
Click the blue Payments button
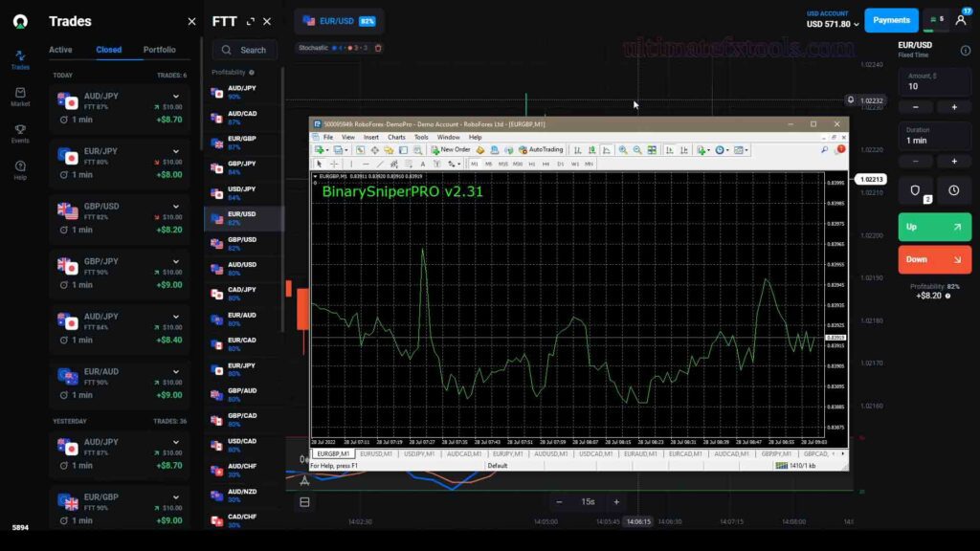(x=891, y=20)
